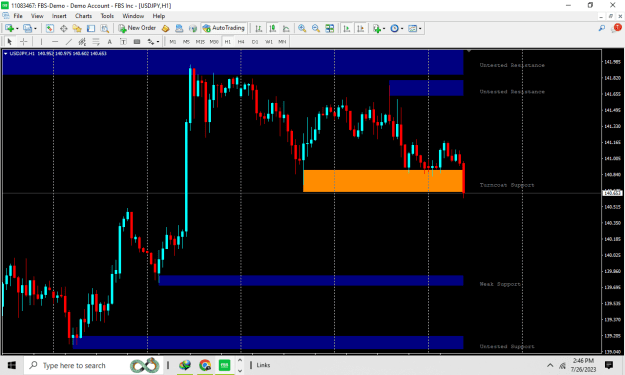Switch to the M30 timeframe

(x=214, y=41)
